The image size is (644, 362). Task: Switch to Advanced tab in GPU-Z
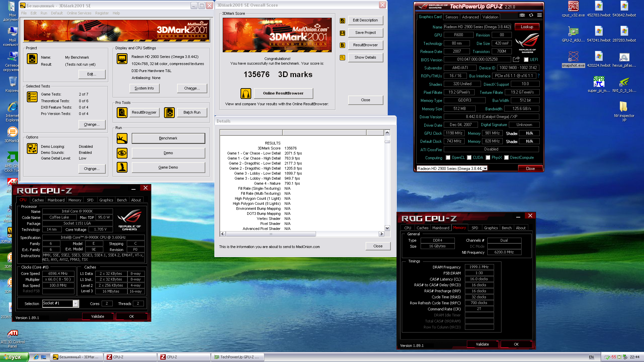pyautogui.click(x=470, y=17)
